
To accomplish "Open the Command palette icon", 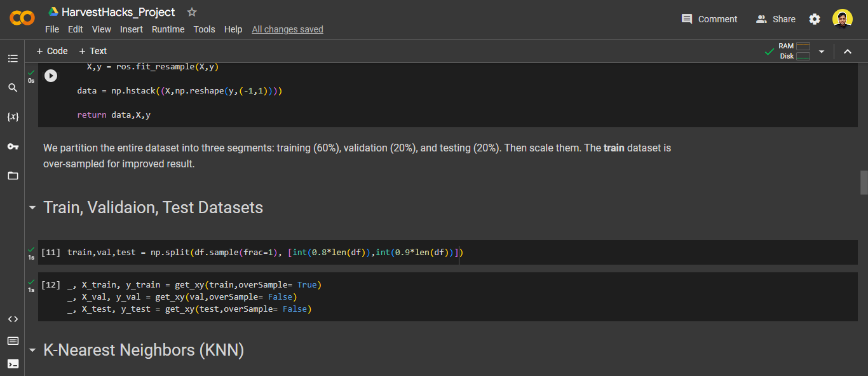I will (13, 341).
